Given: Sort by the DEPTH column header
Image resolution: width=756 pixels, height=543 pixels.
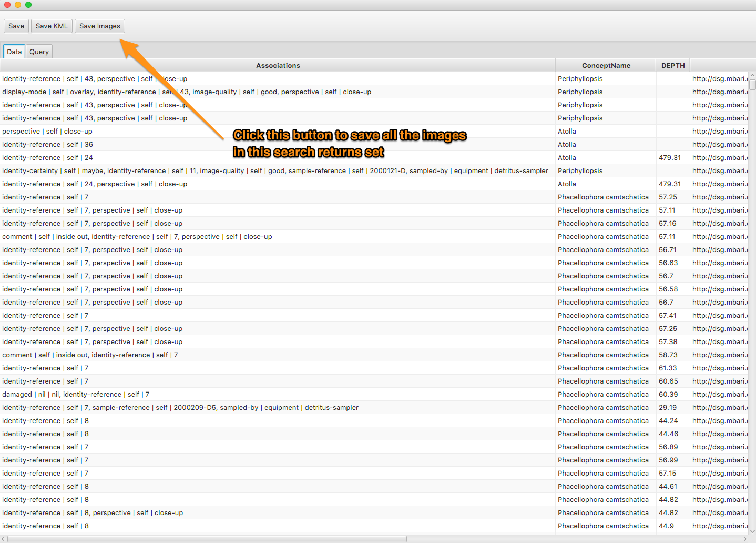Looking at the screenshot, I should coord(673,65).
